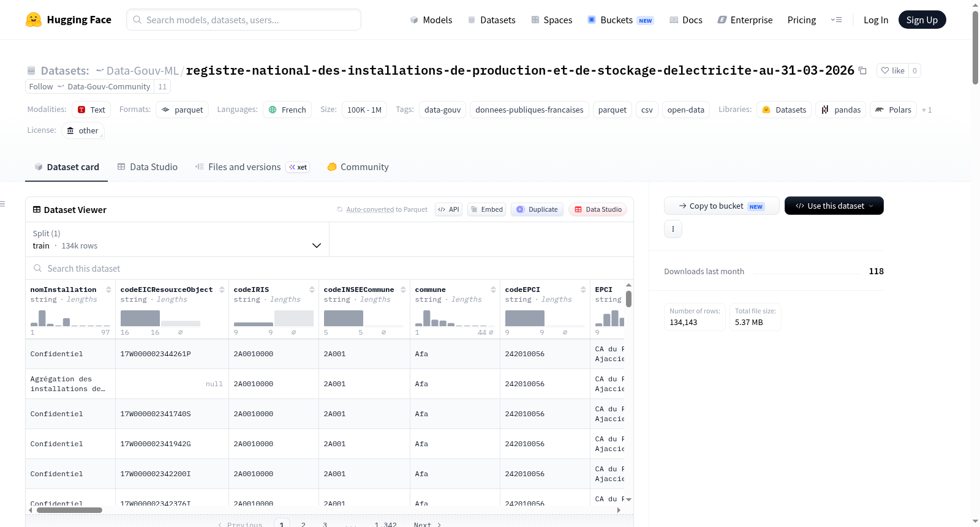Image resolution: width=980 pixels, height=527 pixels.
Task: Switch to the Dataset card tab
Action: [x=66, y=166]
